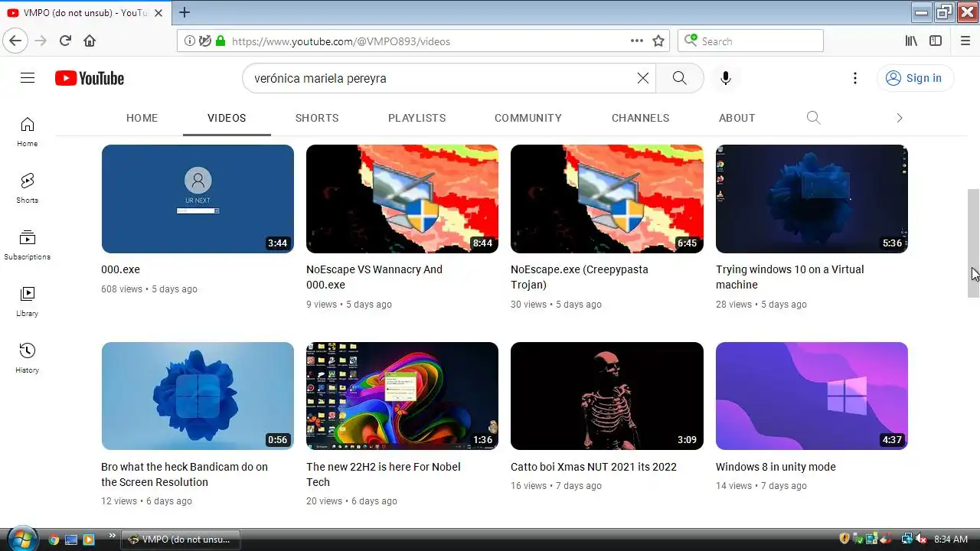Image resolution: width=980 pixels, height=551 pixels.
Task: Open Library in the left sidebar
Action: 28,302
